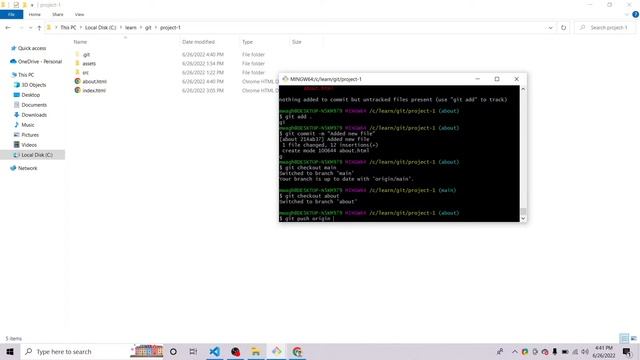
Task: Open the File ribbon tab
Action: click(x=11, y=14)
